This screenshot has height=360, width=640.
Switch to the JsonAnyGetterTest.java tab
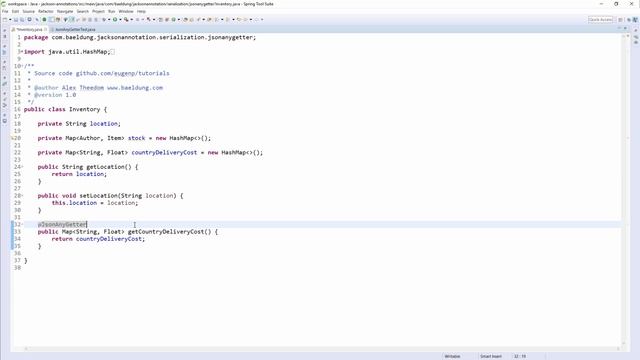75,29
